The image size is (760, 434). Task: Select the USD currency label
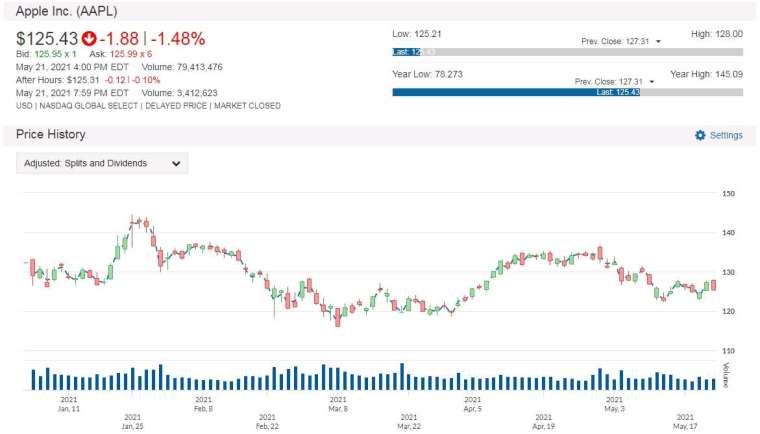click(x=24, y=106)
